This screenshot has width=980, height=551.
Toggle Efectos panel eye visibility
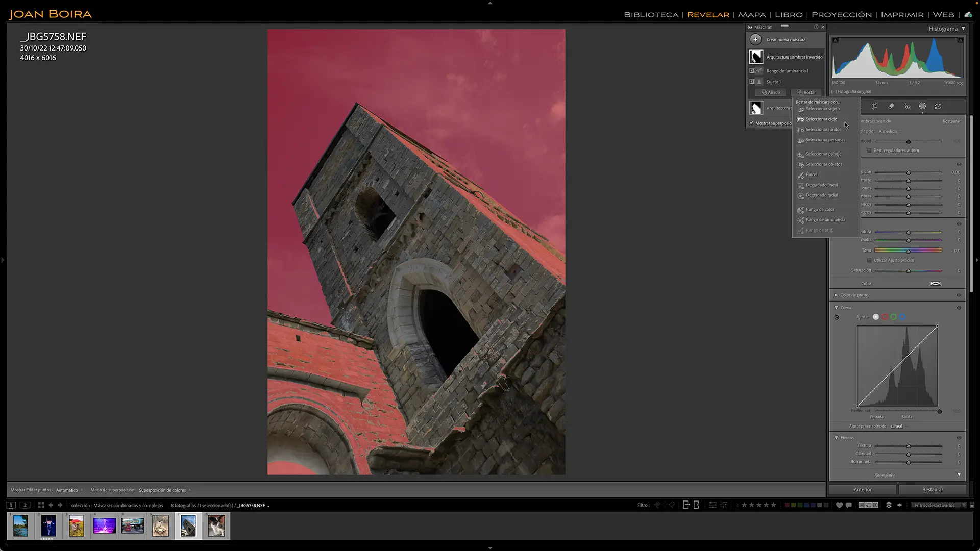[959, 438]
